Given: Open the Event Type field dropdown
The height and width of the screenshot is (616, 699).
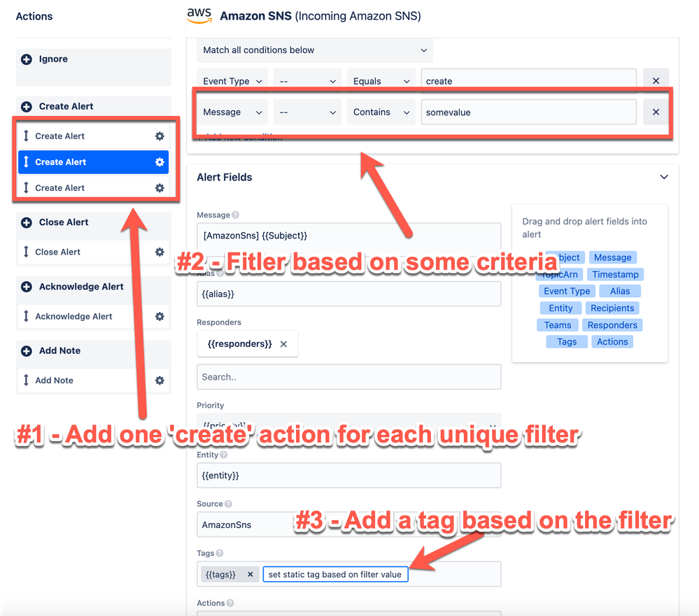Looking at the screenshot, I should click(x=232, y=81).
